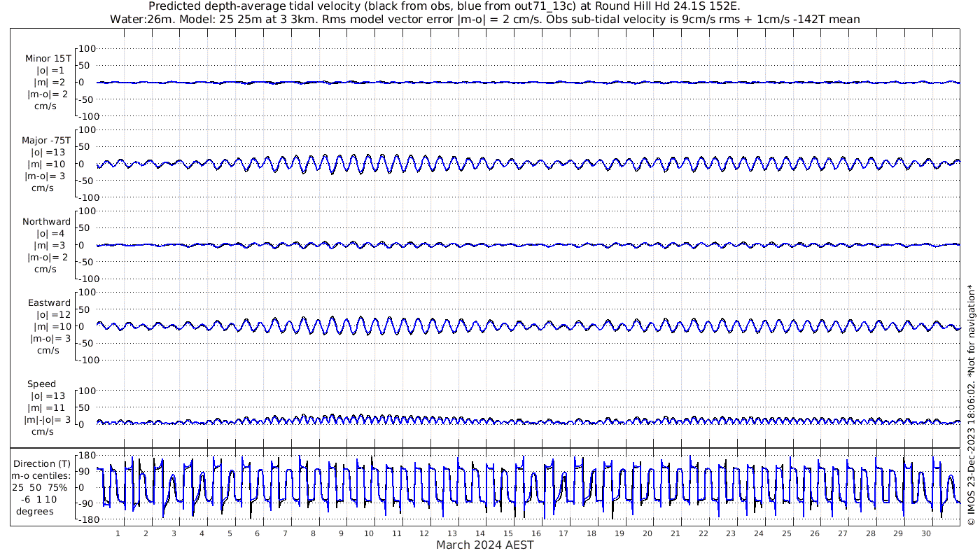Click the '25 50 75%' centile header
This screenshot has height=560, width=980.
point(39,488)
